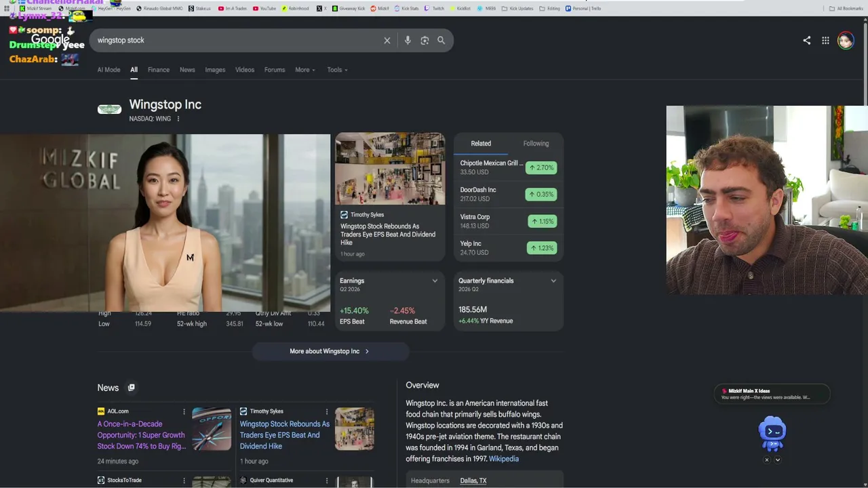Open the Im A Trader bookmark

tap(232, 9)
